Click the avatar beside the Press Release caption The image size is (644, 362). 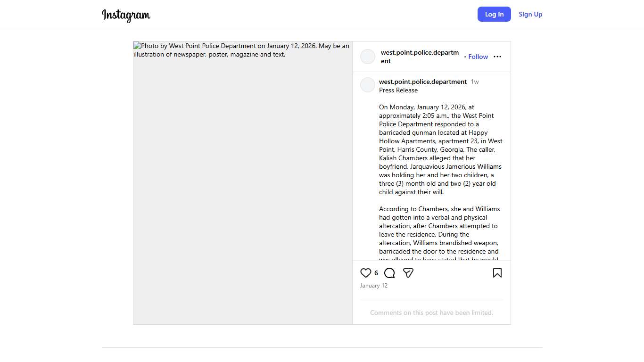[368, 85]
